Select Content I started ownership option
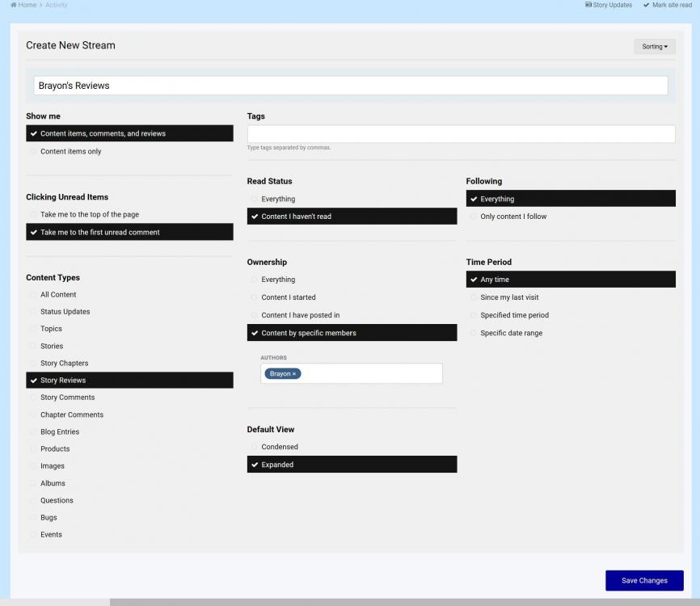The image size is (700, 606). point(288,297)
